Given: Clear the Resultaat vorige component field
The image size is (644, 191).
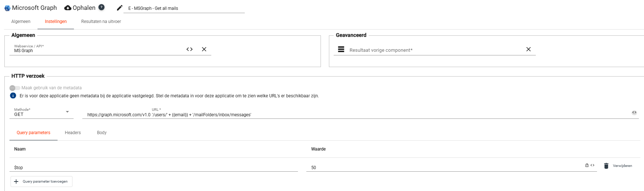Looking at the screenshot, I should click(x=528, y=49).
